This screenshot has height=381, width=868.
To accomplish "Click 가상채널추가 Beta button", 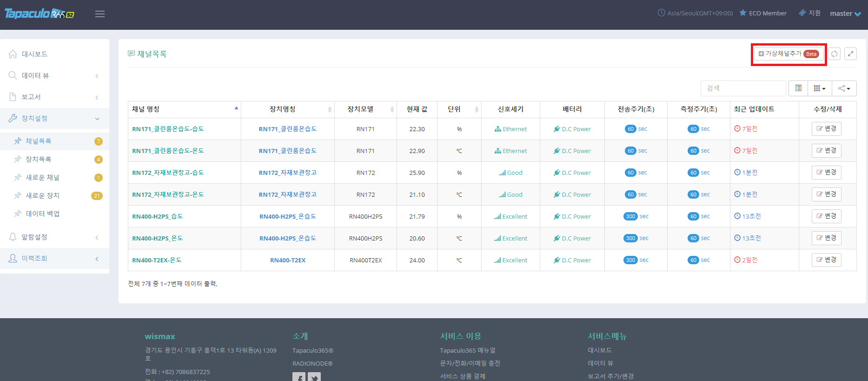I will (x=789, y=54).
